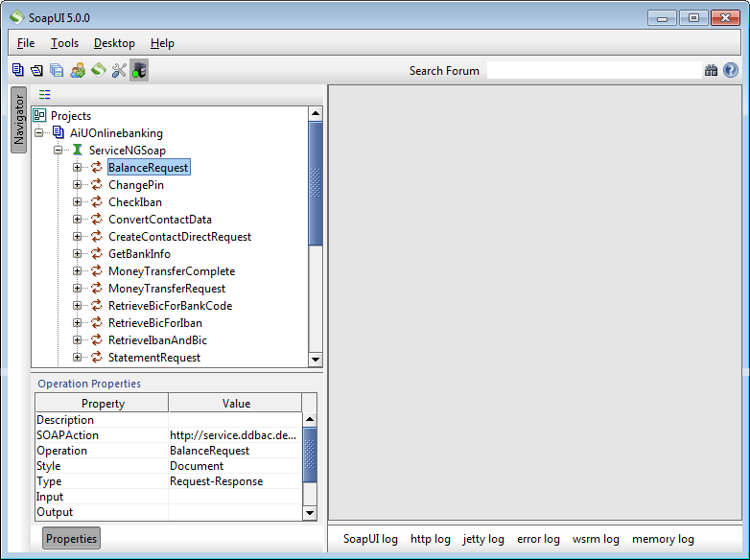This screenshot has width=750, height=560.
Task: Toggle the Proxy server toolbar icon
Action: [x=139, y=70]
